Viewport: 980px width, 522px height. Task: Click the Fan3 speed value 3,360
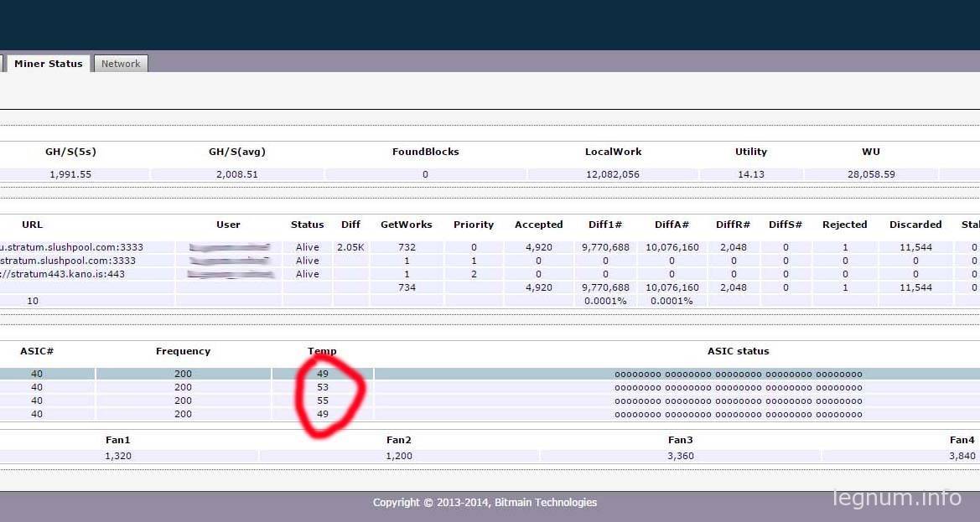[x=681, y=456]
